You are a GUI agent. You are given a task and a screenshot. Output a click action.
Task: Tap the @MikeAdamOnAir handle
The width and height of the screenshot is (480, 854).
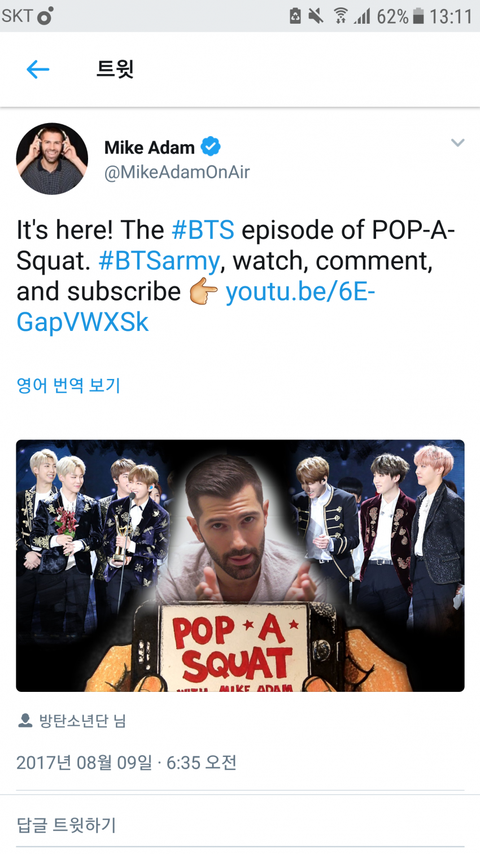tap(177, 172)
